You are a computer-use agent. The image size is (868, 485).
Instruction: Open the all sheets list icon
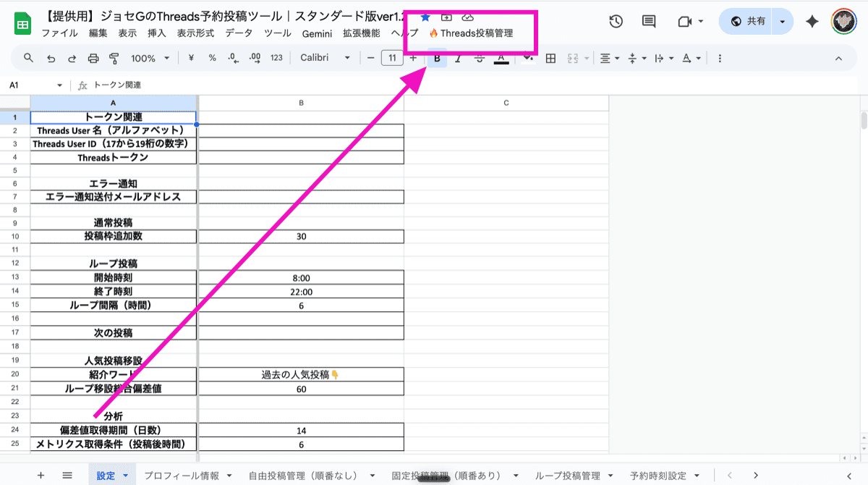pos(67,476)
